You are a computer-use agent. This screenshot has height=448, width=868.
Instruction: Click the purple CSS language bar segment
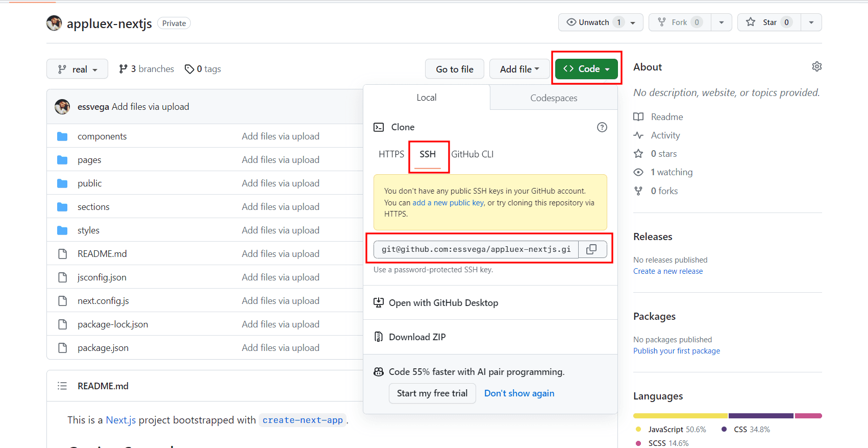click(x=761, y=416)
